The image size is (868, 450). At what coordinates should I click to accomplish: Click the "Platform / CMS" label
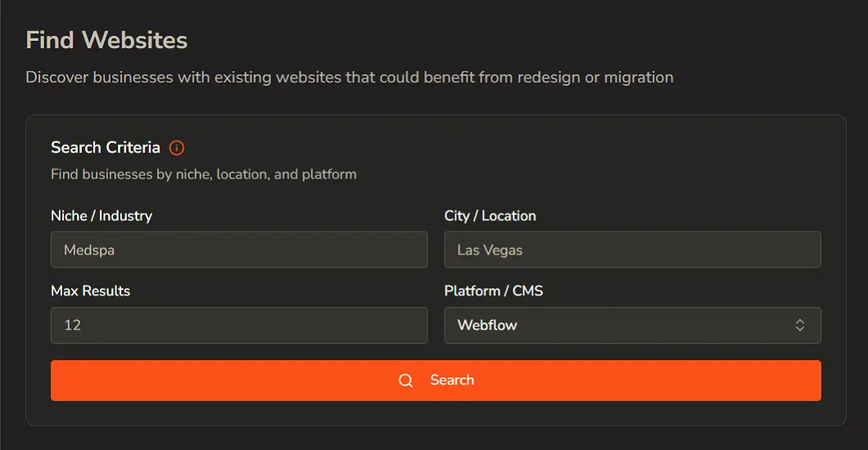pos(493,291)
